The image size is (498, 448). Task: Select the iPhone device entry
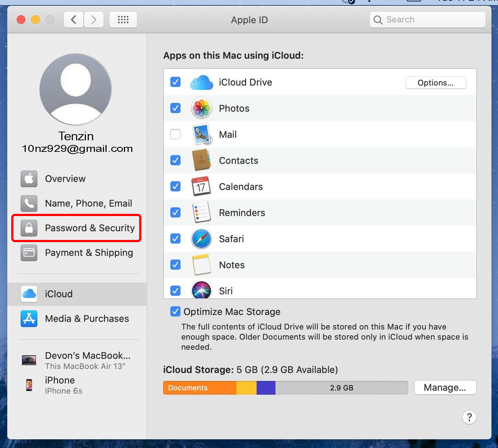coord(77,385)
